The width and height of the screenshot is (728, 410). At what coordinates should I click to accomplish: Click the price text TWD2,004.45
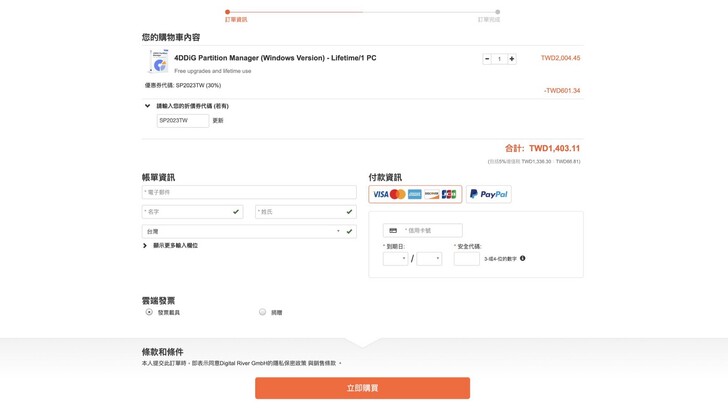coord(560,58)
